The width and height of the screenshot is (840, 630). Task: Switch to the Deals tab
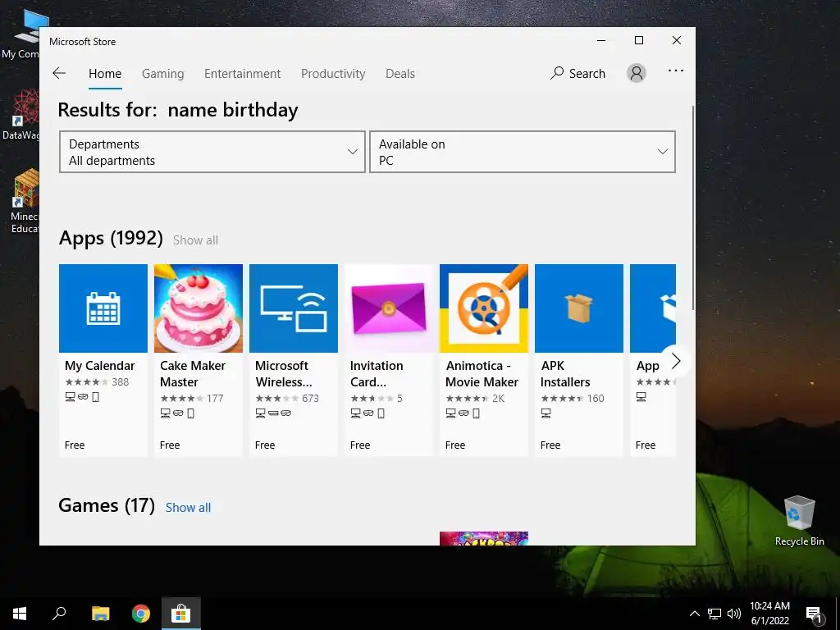tap(400, 73)
